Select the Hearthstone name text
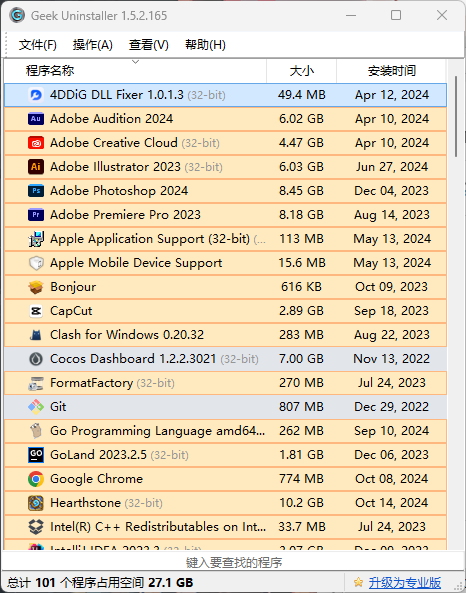The image size is (466, 593). coord(85,503)
